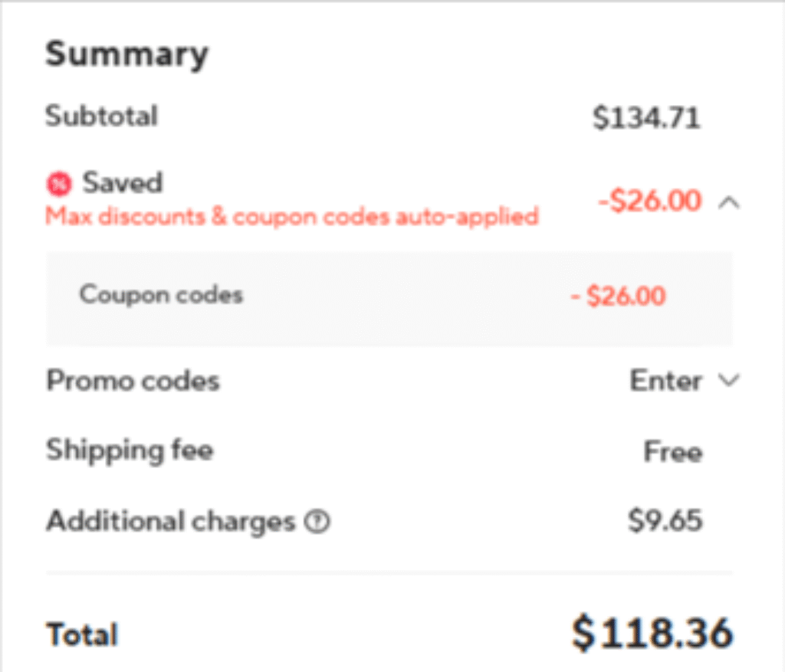
Task: Click the red percent badge beside Saved
Action: coord(58,184)
